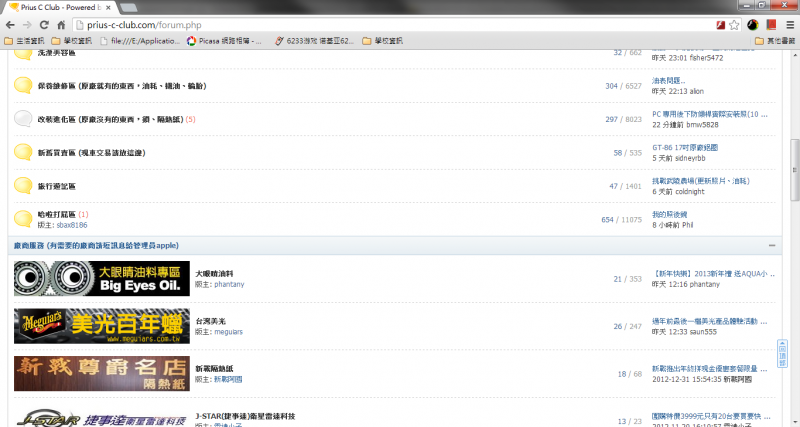Open the 旅行遊記區 forum section
Viewport: 800px width, 427px height.
tap(57, 186)
